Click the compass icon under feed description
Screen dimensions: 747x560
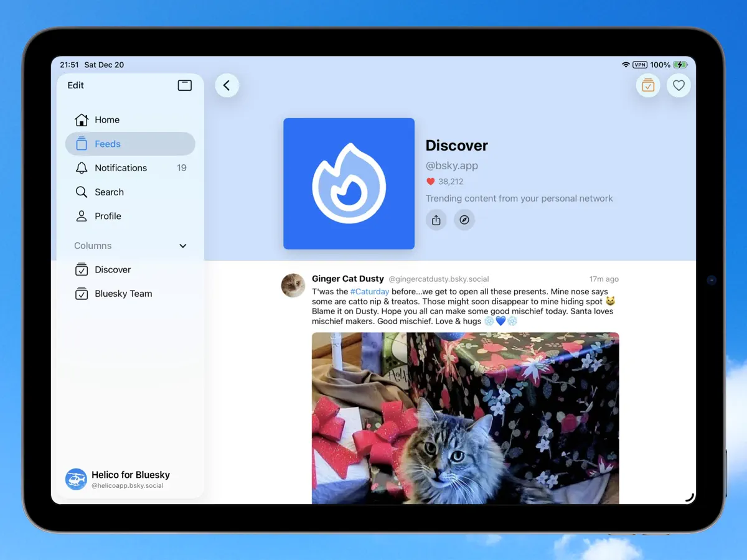(464, 220)
